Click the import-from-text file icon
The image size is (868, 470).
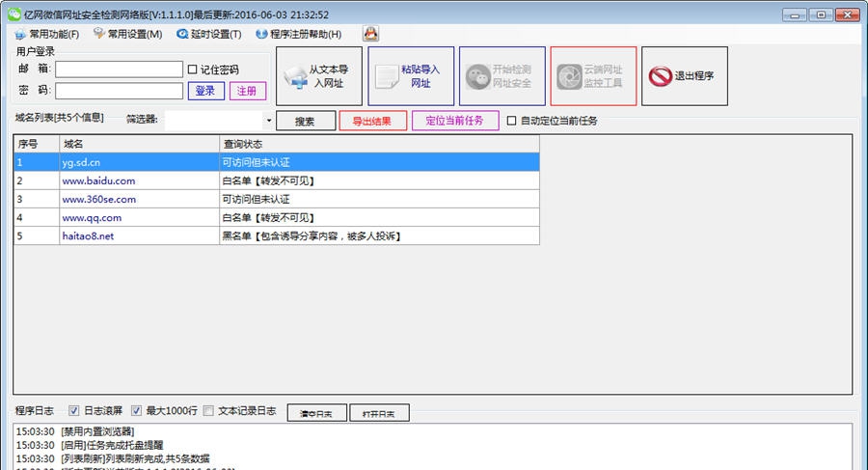tap(295, 76)
